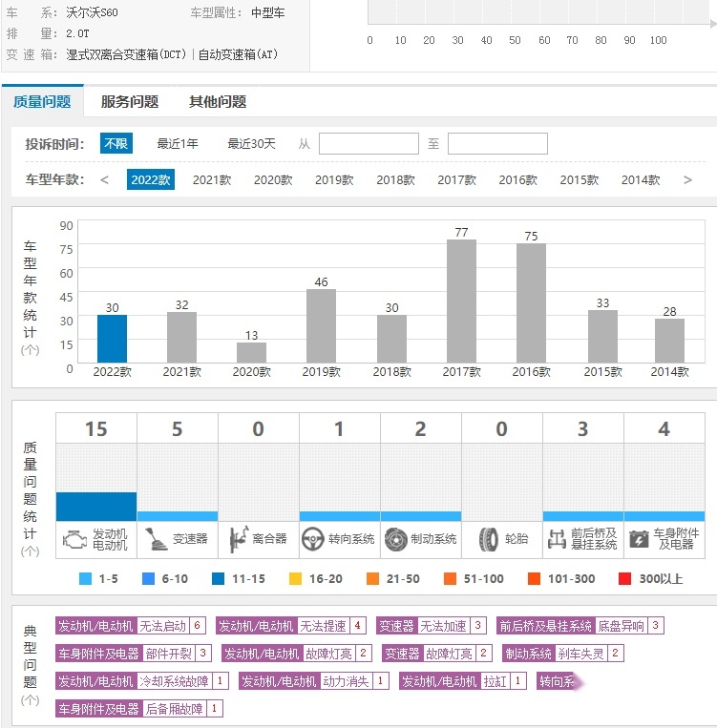Click the brake disc icon
The image size is (717, 728).
[x=395, y=539]
